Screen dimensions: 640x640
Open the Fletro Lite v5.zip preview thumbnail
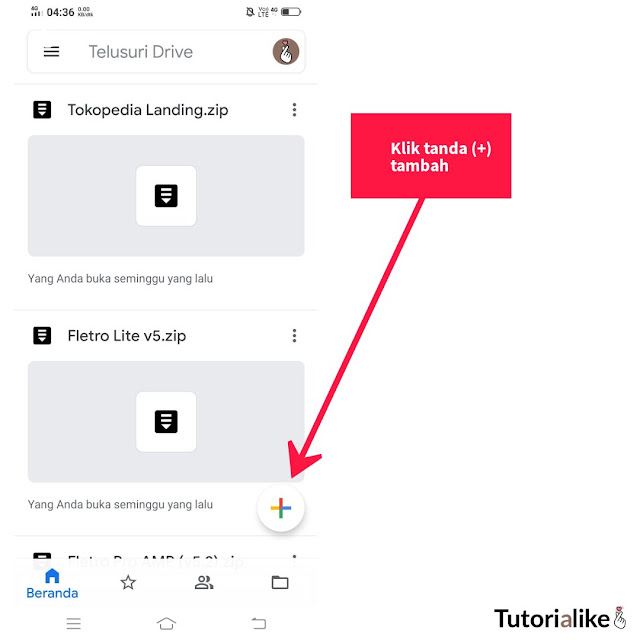tap(166, 422)
